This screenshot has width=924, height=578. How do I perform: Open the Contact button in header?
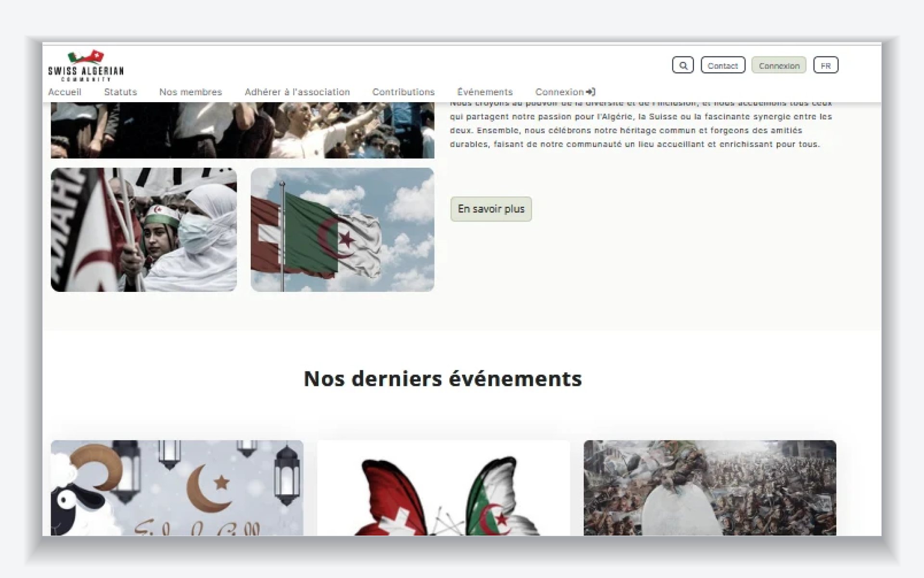tap(723, 66)
